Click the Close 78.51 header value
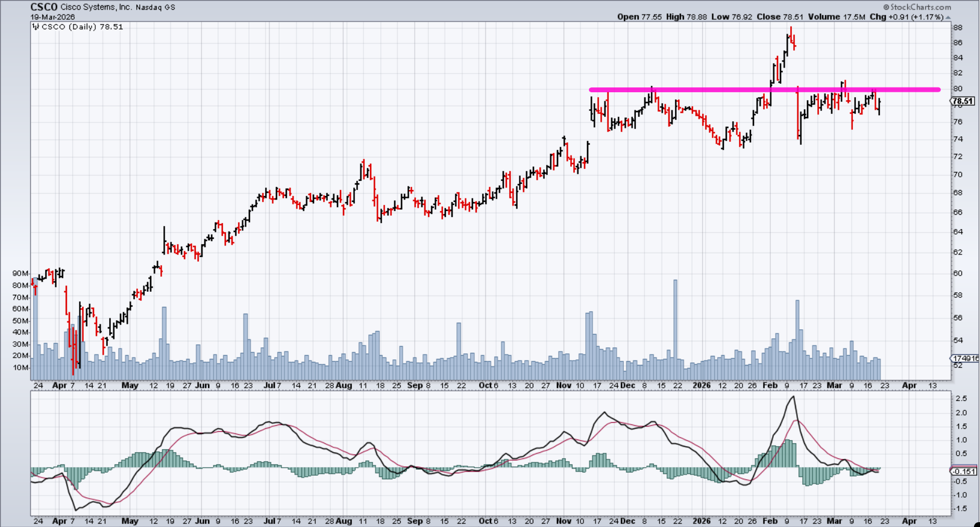980x527 pixels. click(x=780, y=17)
